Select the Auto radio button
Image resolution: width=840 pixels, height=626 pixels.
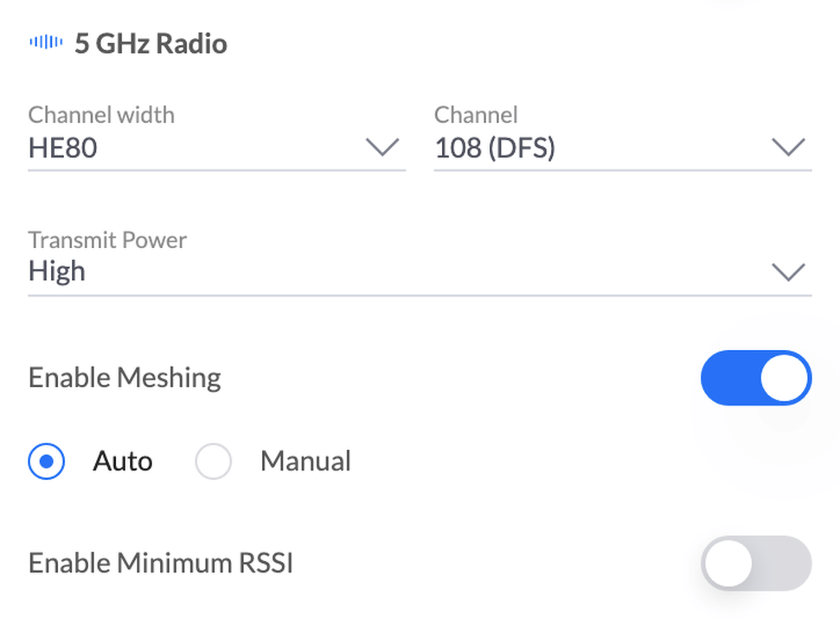coord(47,462)
